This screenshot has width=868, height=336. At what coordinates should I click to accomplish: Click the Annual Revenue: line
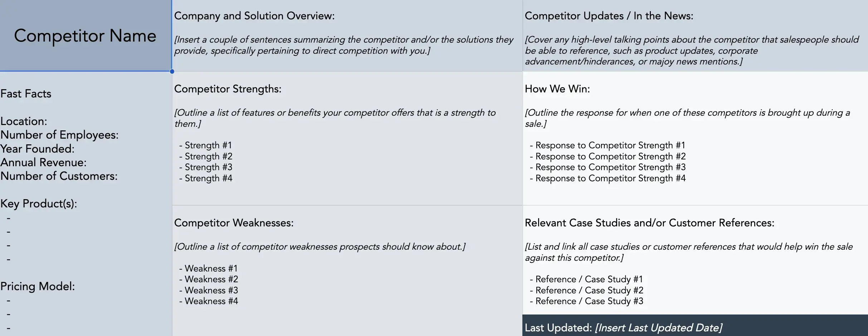click(43, 163)
